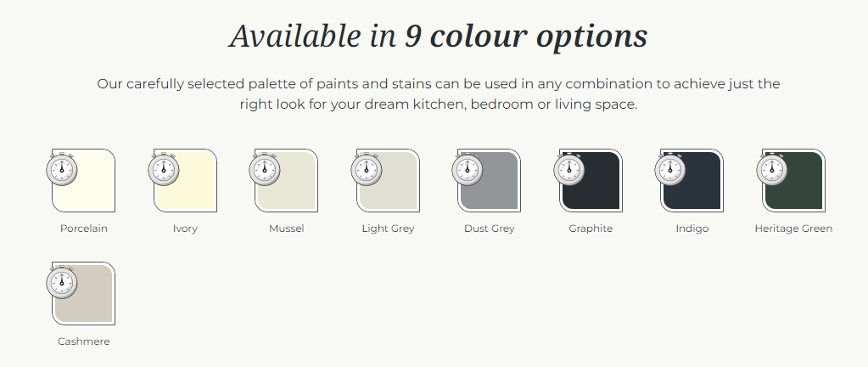Click the Indigo label text
The width and height of the screenshot is (868, 367).
692,229
